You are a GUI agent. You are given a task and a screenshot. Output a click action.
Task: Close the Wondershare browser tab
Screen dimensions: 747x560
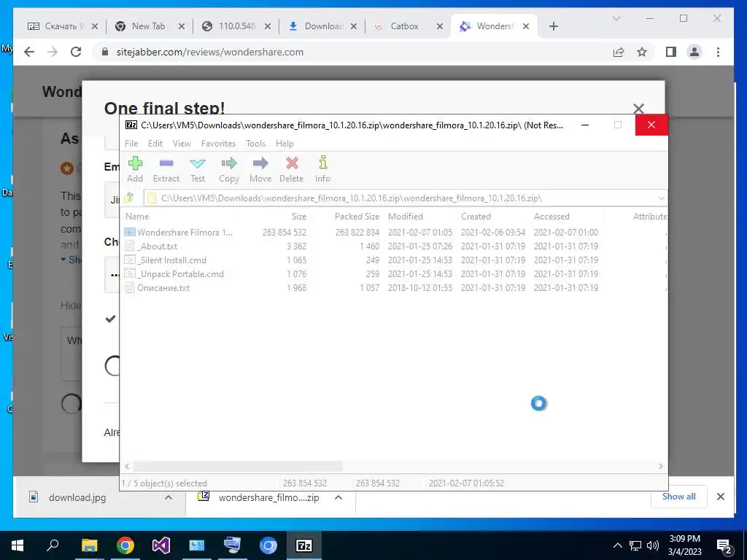tap(525, 26)
